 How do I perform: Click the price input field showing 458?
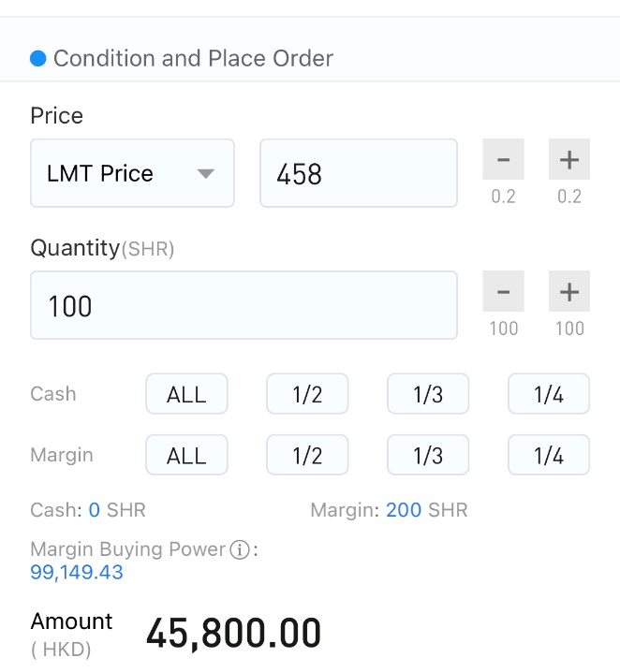[x=359, y=173]
